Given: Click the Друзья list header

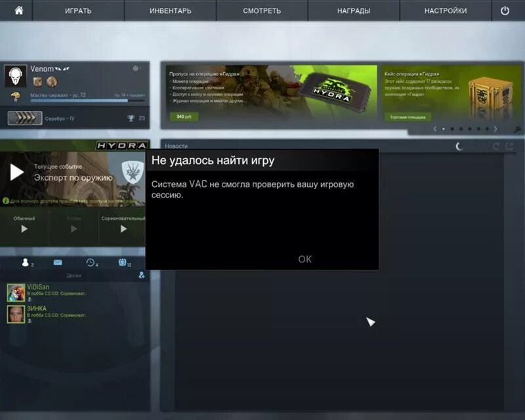Looking at the screenshot, I should pos(74,276).
